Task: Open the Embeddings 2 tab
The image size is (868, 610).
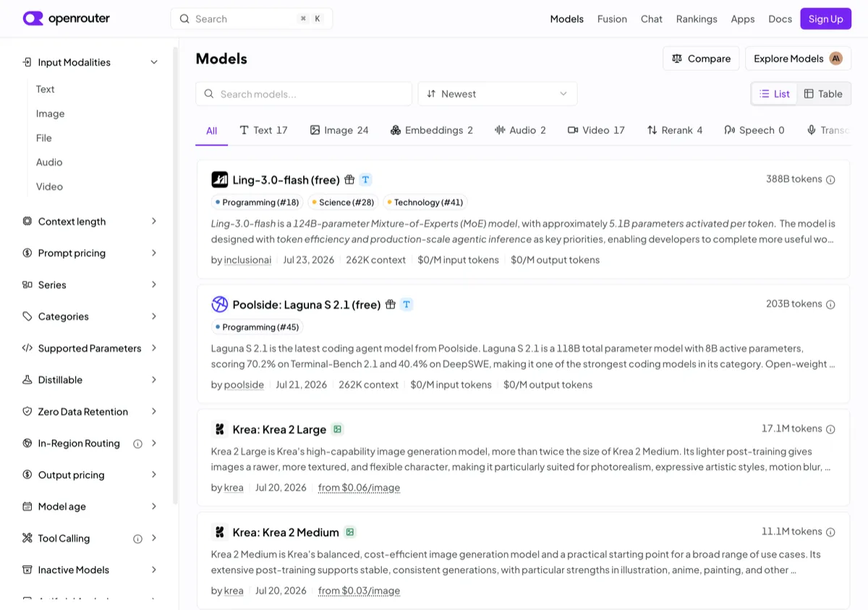Action: [431, 130]
